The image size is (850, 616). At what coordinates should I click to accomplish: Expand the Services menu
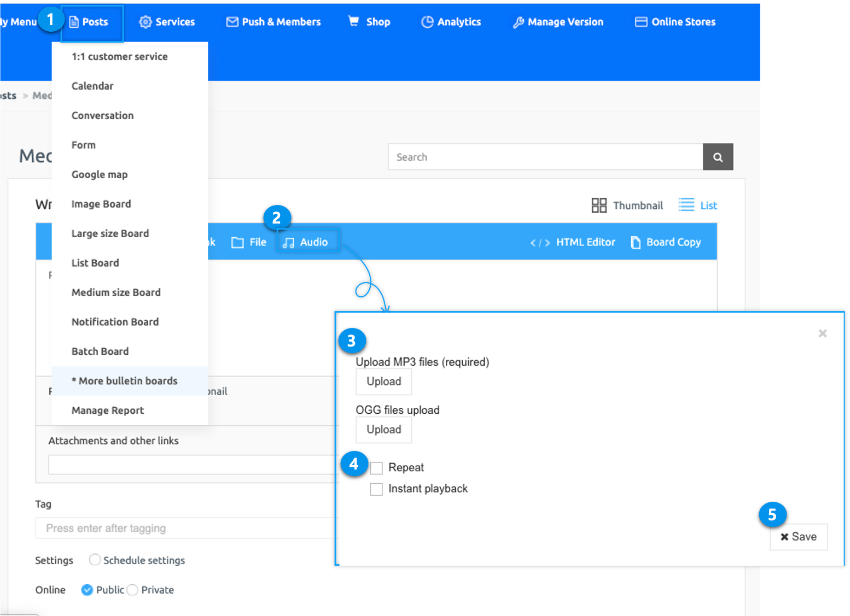pyautogui.click(x=167, y=22)
